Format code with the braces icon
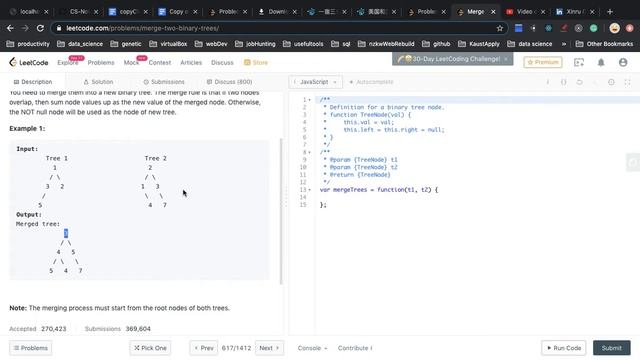Viewport: 640px width, 360px height. 564,82
